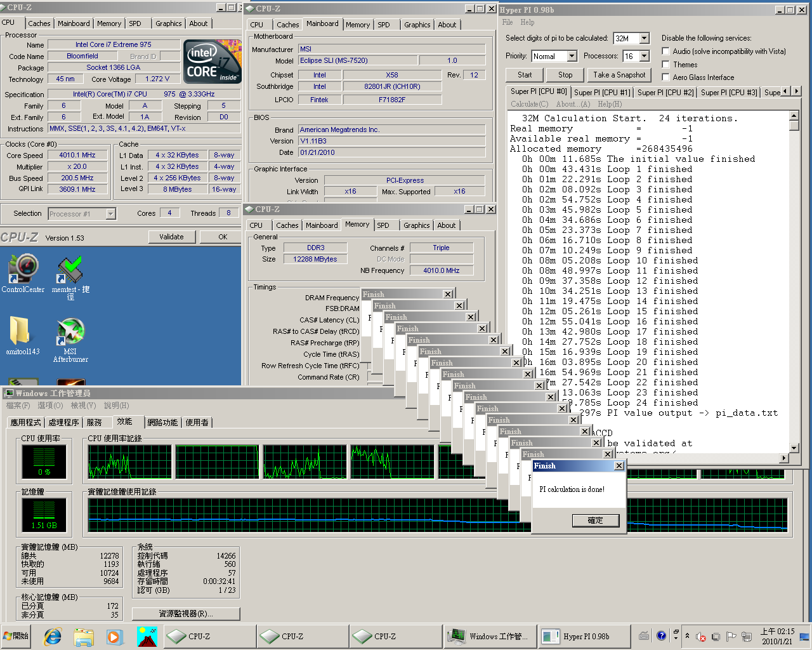Click the 12288 MBytes memory size value
Image resolution: width=812 pixels, height=650 pixels.
[x=315, y=259]
